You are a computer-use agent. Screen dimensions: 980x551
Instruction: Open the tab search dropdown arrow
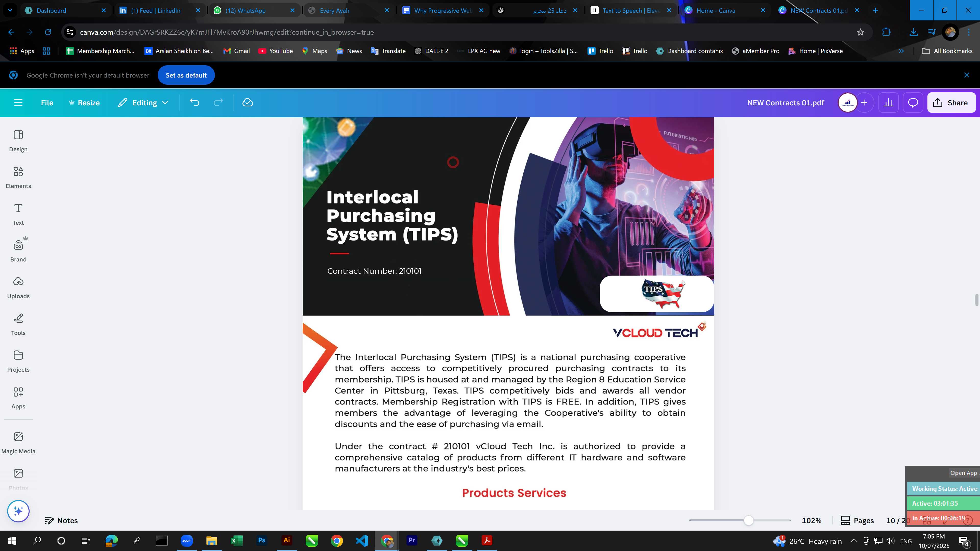[x=10, y=10]
